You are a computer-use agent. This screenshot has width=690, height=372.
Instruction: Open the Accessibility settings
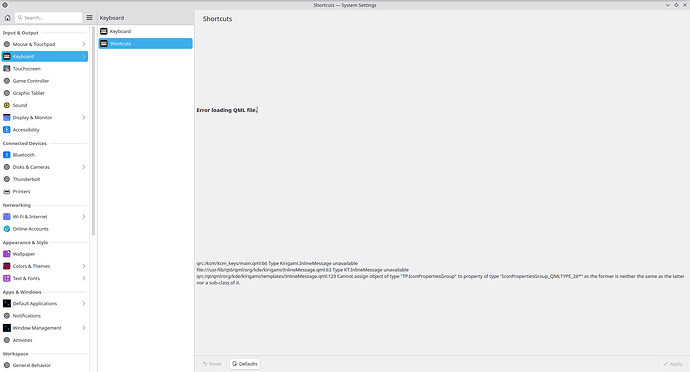[x=44, y=130]
